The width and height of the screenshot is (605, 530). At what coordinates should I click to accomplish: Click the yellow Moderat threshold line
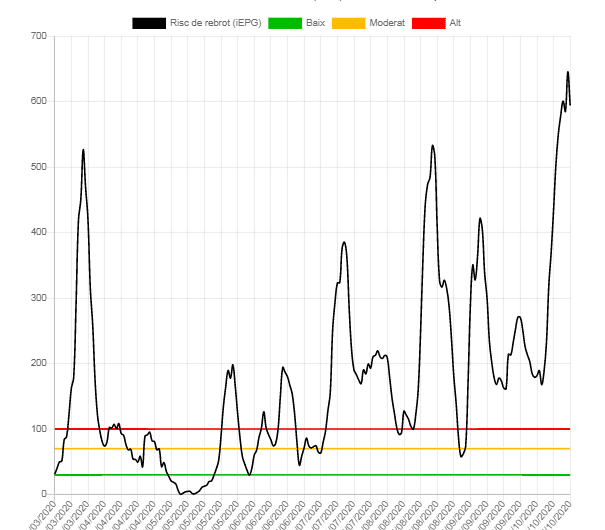pos(300,449)
